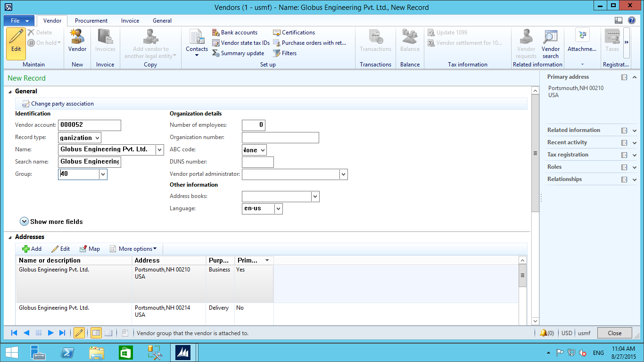Open Server Manager from the taskbar

(38, 353)
